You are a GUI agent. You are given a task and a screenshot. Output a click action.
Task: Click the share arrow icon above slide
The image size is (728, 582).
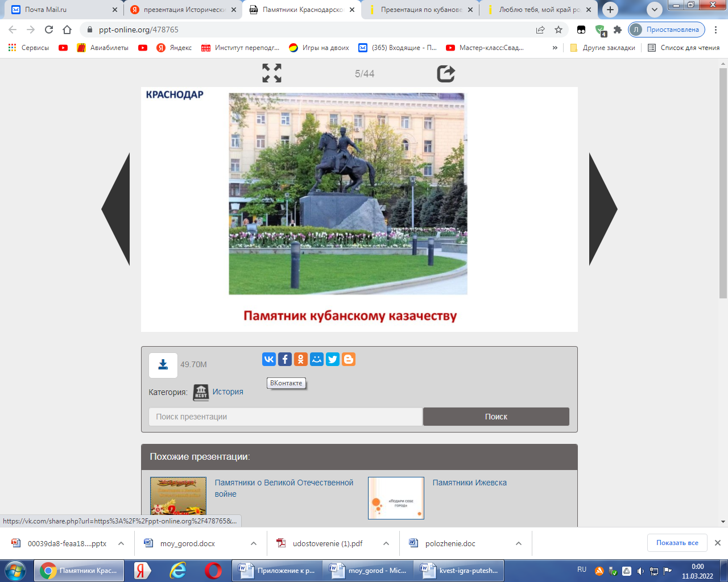coord(445,73)
